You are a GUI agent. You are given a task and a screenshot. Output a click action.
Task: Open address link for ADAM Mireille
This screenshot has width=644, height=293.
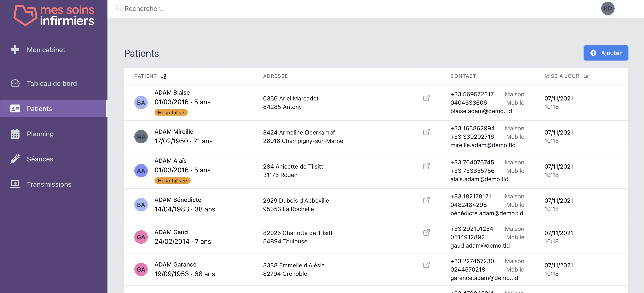(x=426, y=132)
